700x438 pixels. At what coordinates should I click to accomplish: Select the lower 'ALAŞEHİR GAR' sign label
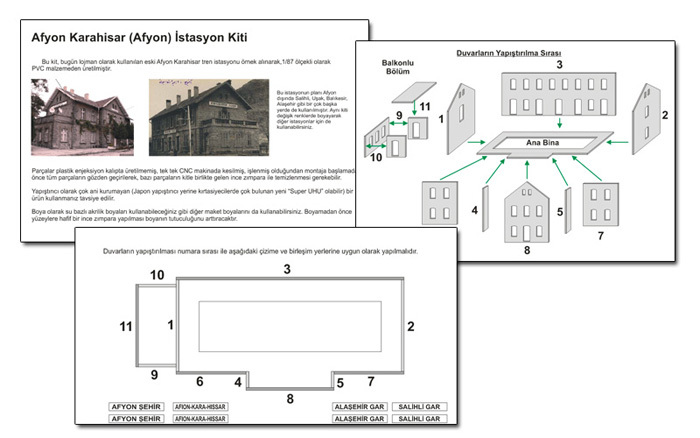359,419
